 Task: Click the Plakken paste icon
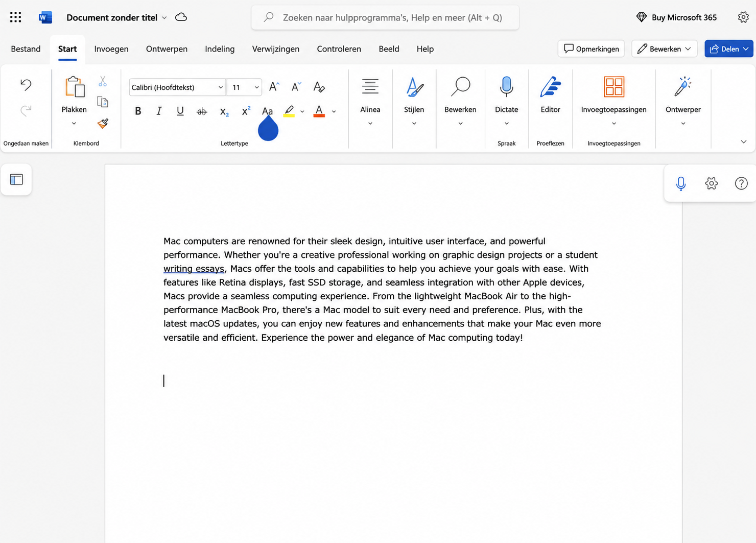pos(74,87)
